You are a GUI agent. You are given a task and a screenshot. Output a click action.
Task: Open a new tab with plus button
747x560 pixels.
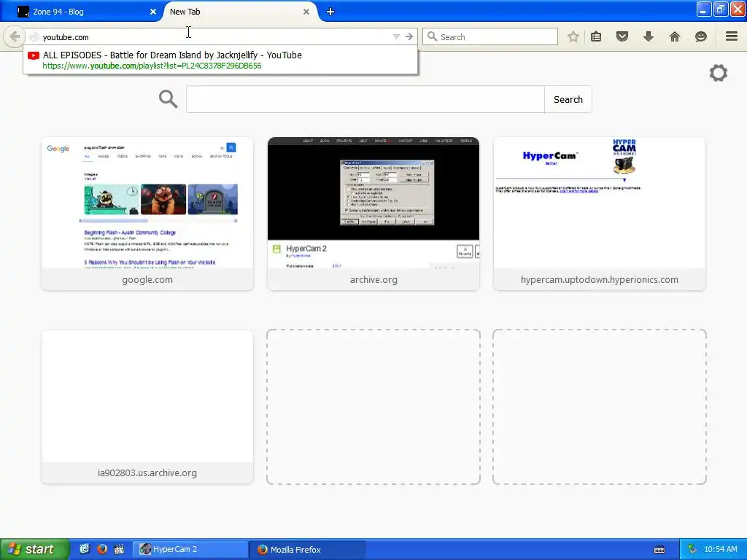point(330,12)
